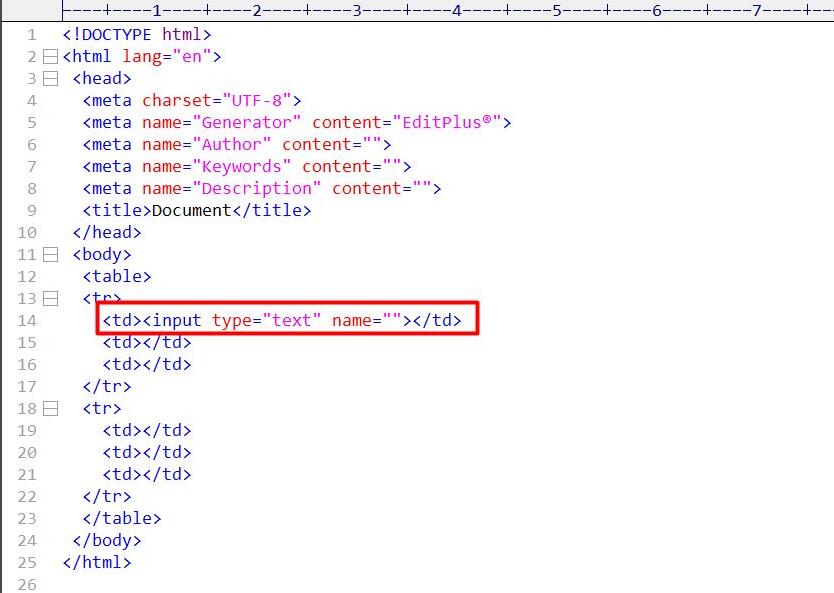Click line number 26 in the gutter
The image size is (834, 593).
tap(27, 584)
